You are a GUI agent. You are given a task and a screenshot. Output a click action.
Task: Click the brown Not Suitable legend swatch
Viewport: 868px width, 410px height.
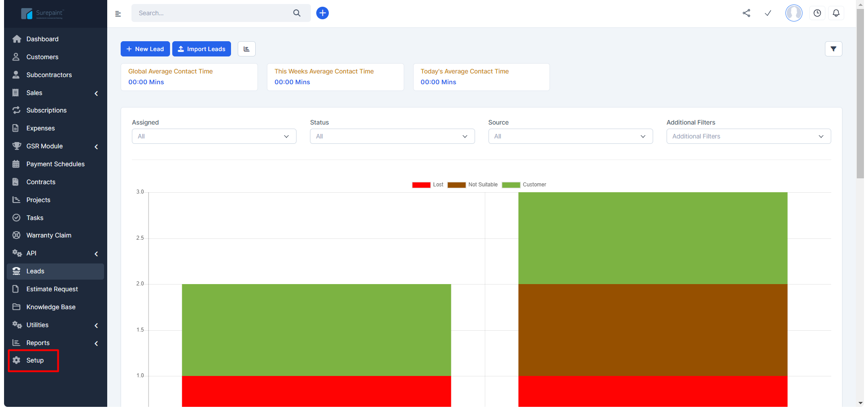(457, 185)
